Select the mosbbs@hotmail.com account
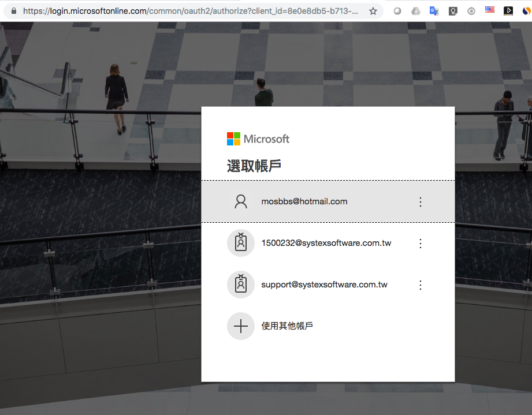The width and height of the screenshot is (532, 415). tap(328, 201)
